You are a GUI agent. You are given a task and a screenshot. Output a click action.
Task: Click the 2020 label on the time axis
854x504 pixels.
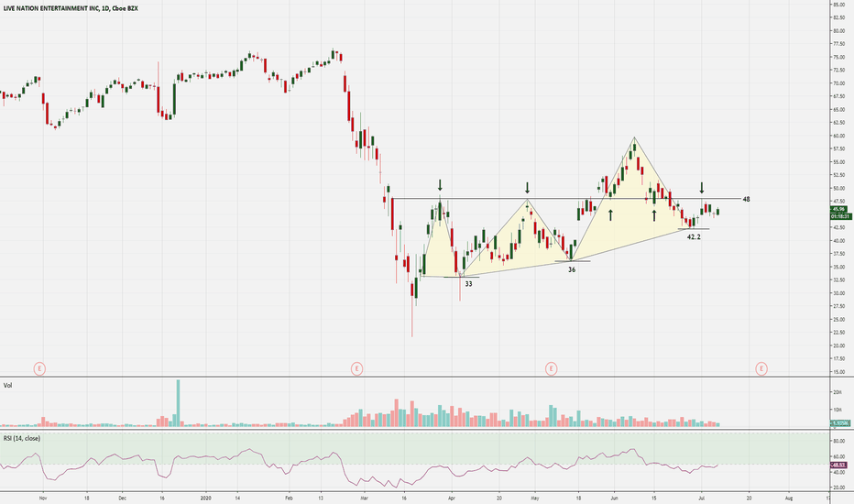click(x=205, y=498)
